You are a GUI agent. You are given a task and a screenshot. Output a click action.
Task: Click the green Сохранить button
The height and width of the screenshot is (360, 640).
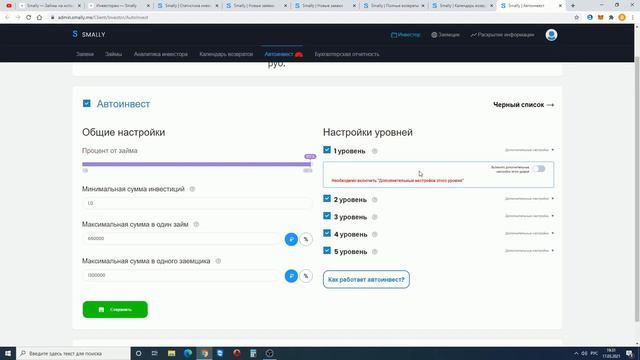(115, 309)
